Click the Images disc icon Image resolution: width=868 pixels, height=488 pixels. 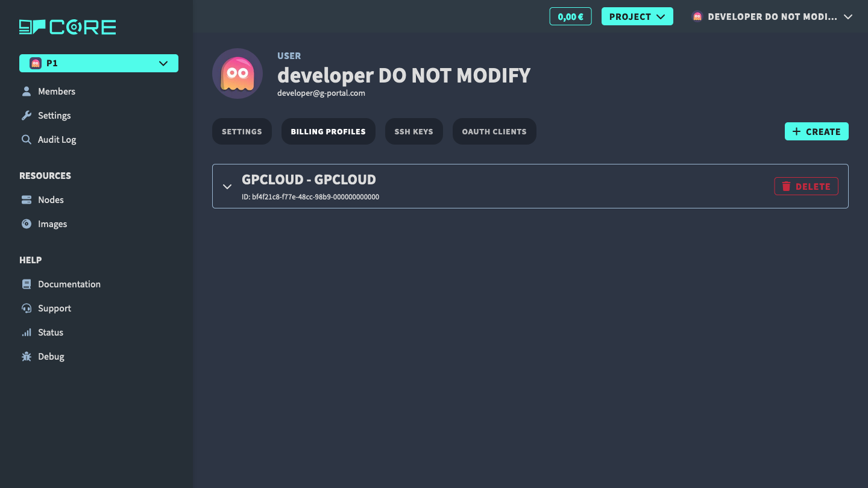[x=27, y=224]
